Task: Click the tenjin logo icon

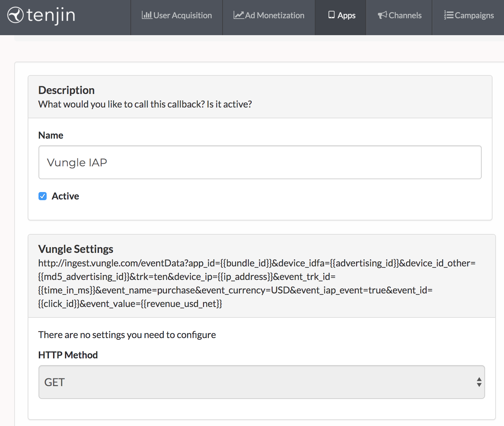Action: tap(16, 15)
